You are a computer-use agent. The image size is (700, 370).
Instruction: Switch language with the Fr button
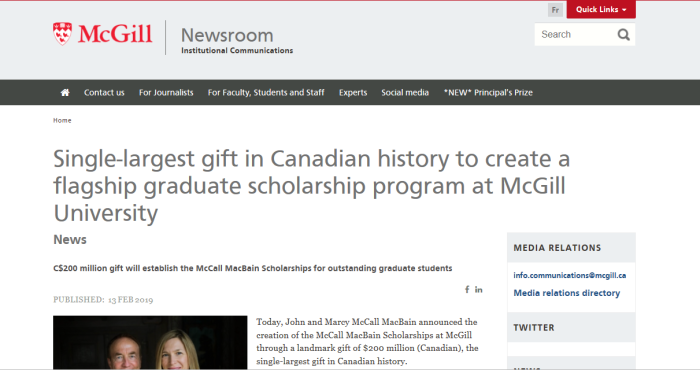555,10
